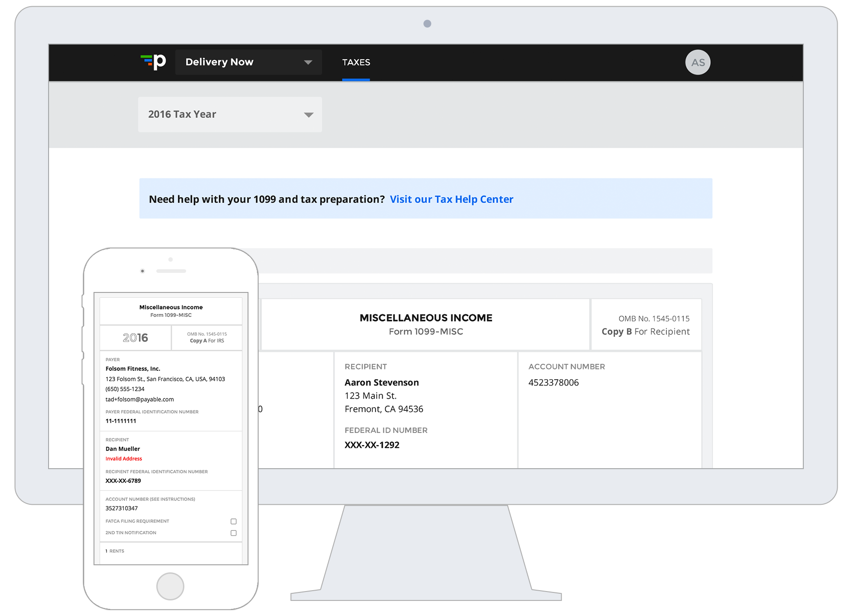The width and height of the screenshot is (855, 616).
Task: Click Copy B For Recipient label
Action: (645, 332)
